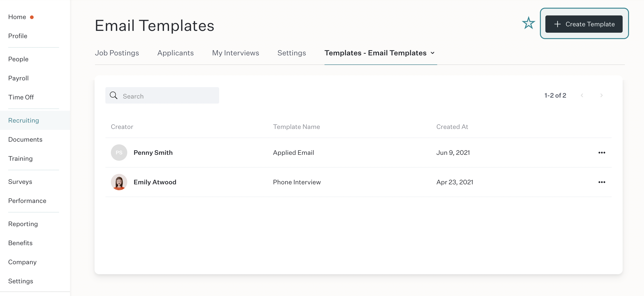Open the My Interviews tab
The image size is (644, 296).
pos(235,53)
